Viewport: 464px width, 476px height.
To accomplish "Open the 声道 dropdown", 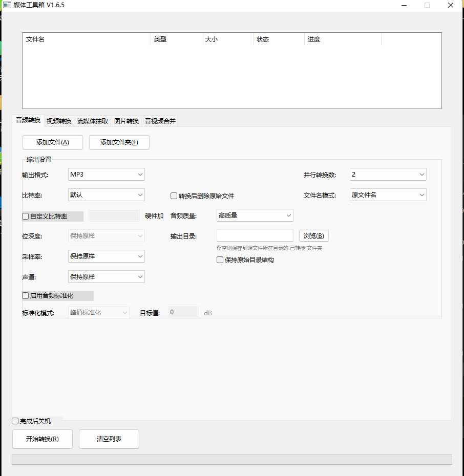I will (107, 276).
